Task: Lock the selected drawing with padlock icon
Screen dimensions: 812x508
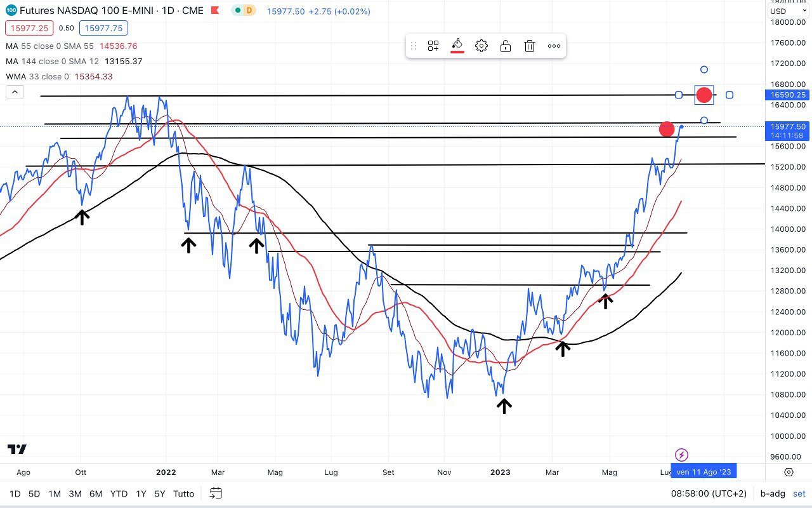Action: (506, 46)
